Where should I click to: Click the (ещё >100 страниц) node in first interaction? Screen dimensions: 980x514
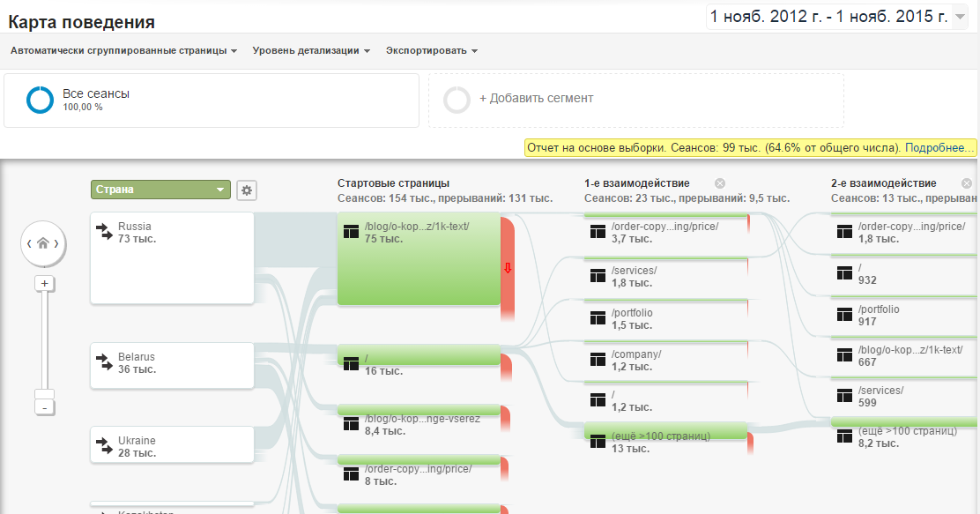[665, 441]
